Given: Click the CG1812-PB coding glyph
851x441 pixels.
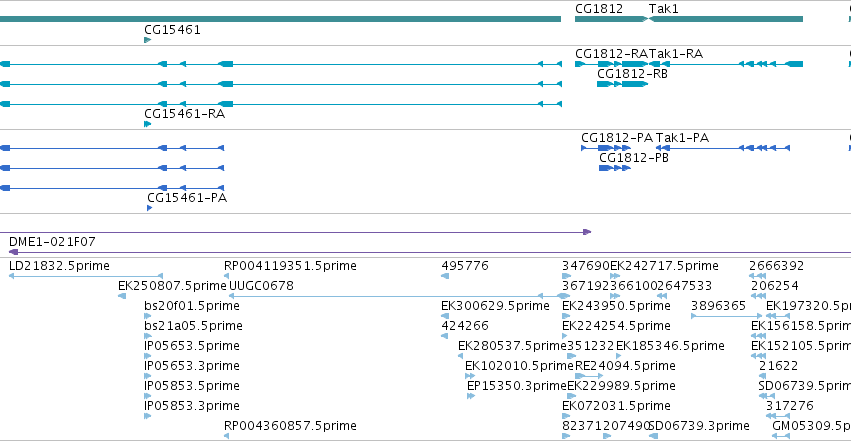Looking at the screenshot, I should 615,168.
